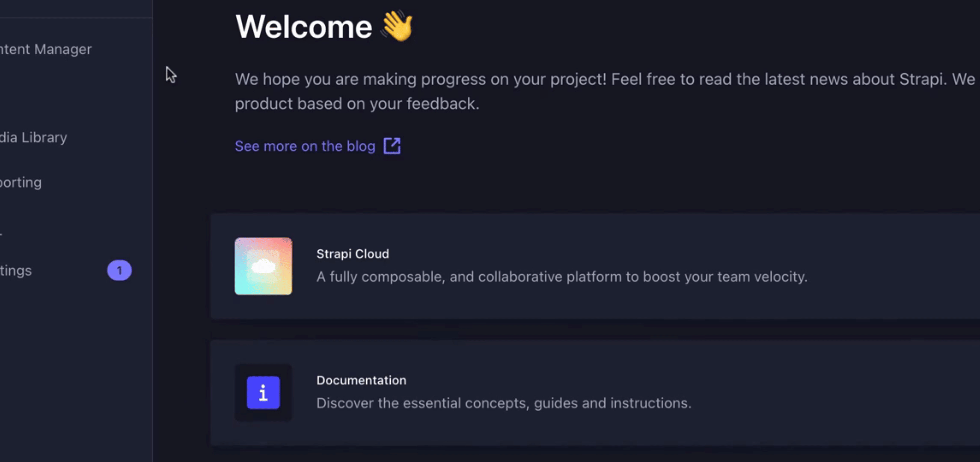Click the external link icon beside blog link
The width and height of the screenshot is (980, 462).
point(392,146)
